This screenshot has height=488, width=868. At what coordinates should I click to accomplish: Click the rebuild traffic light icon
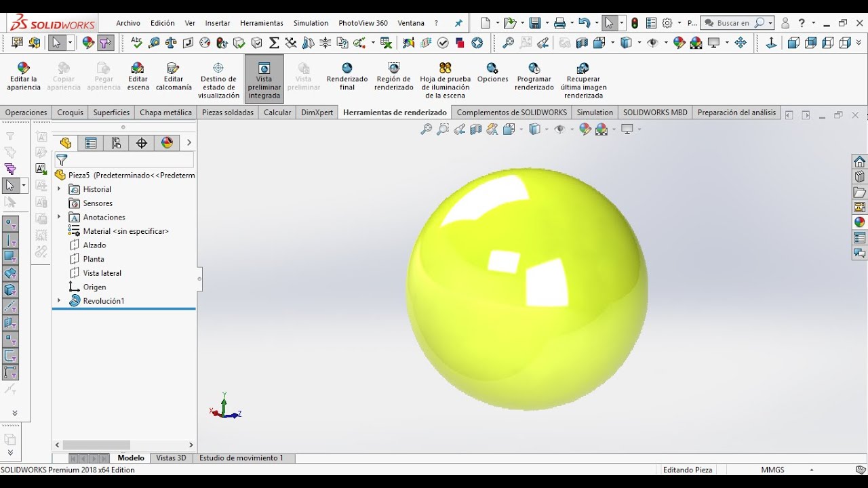(x=635, y=23)
